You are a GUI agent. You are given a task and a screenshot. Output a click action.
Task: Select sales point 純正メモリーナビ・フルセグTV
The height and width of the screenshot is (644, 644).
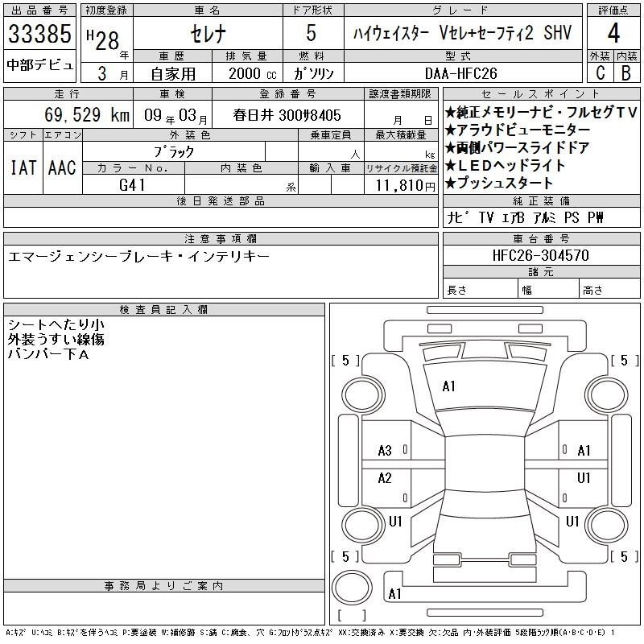541,112
